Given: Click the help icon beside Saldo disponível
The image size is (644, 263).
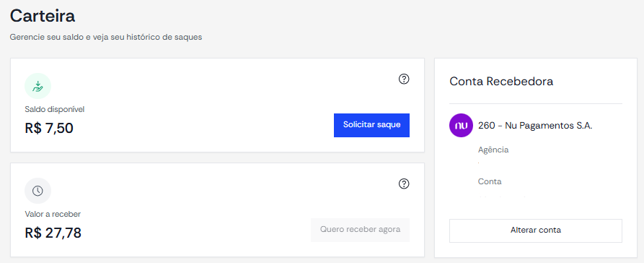Looking at the screenshot, I should click(x=404, y=79).
